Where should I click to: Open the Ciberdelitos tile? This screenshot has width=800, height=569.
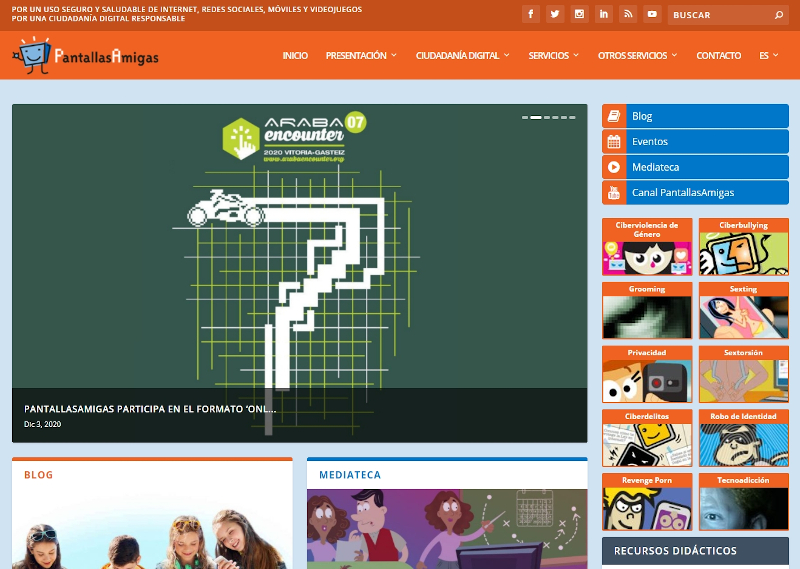click(x=647, y=438)
